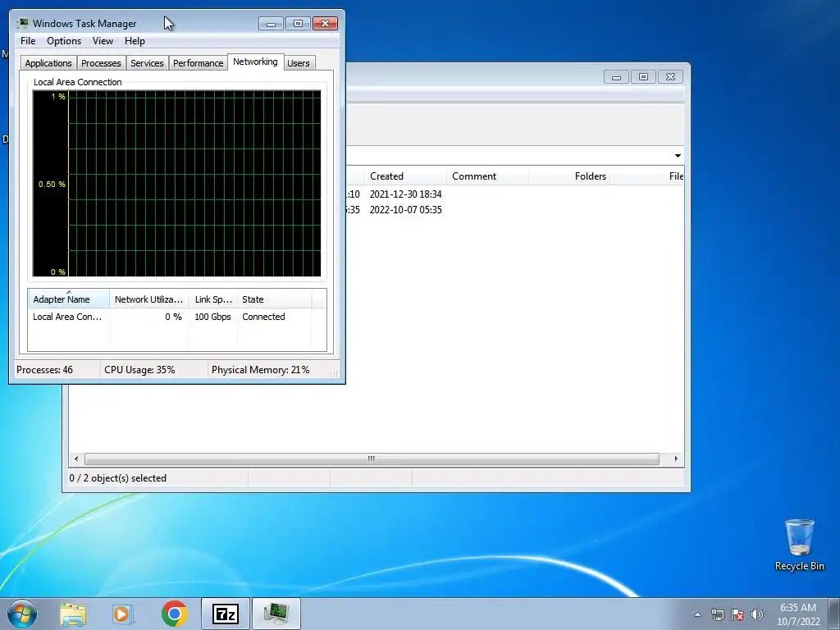This screenshot has width=840, height=630.
Task: Show hidden system tray icons
Action: (697, 614)
